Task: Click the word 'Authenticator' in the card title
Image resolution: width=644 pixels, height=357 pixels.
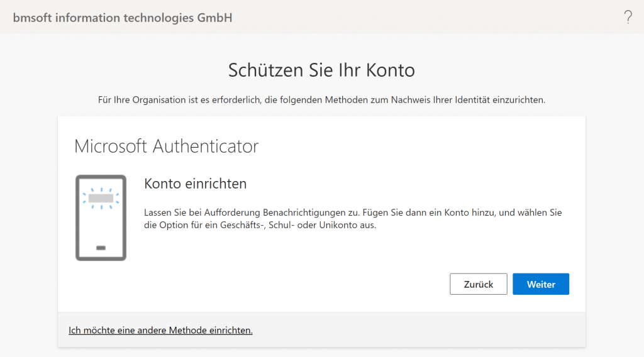Action: pyautogui.click(x=205, y=146)
